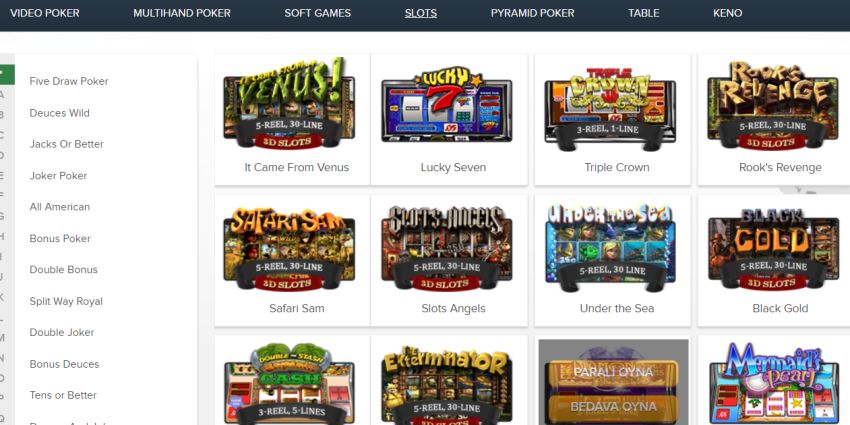Launch the Mermaid's Pearl slot thumbnail

pos(774,383)
